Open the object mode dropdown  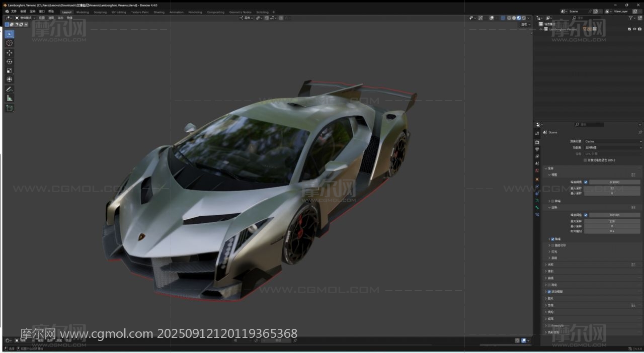point(25,18)
